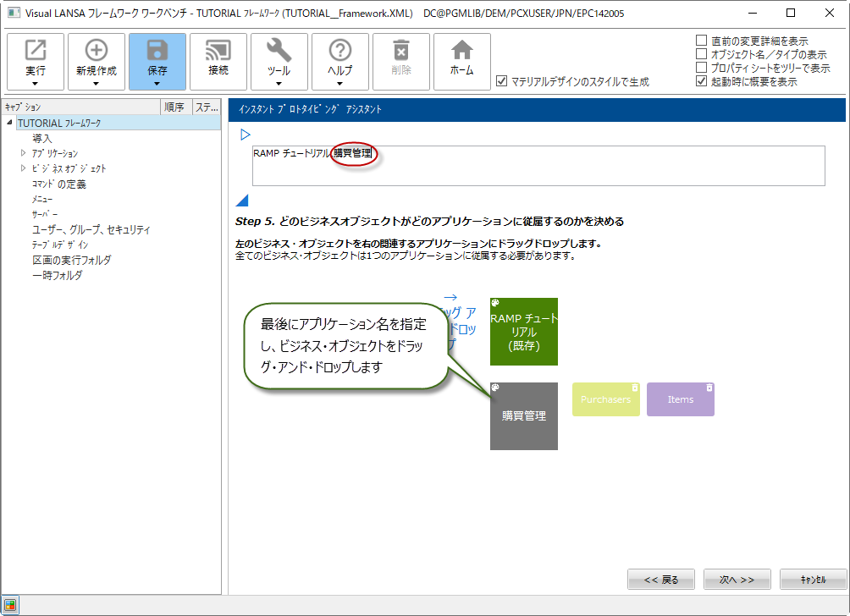
Task: Select the purple Items business object tile
Action: click(681, 399)
